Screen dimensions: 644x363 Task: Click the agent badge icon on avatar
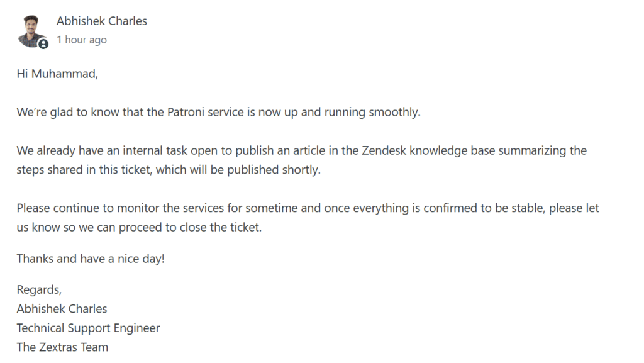(43, 43)
